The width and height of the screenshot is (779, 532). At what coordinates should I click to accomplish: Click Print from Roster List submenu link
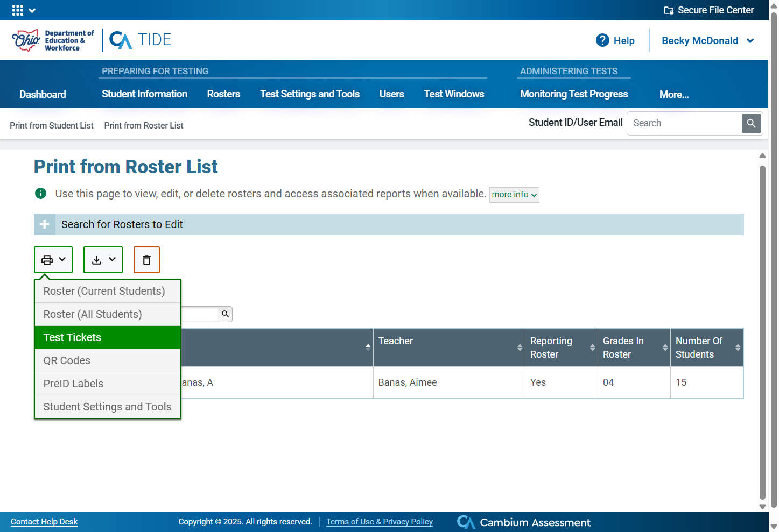click(144, 125)
